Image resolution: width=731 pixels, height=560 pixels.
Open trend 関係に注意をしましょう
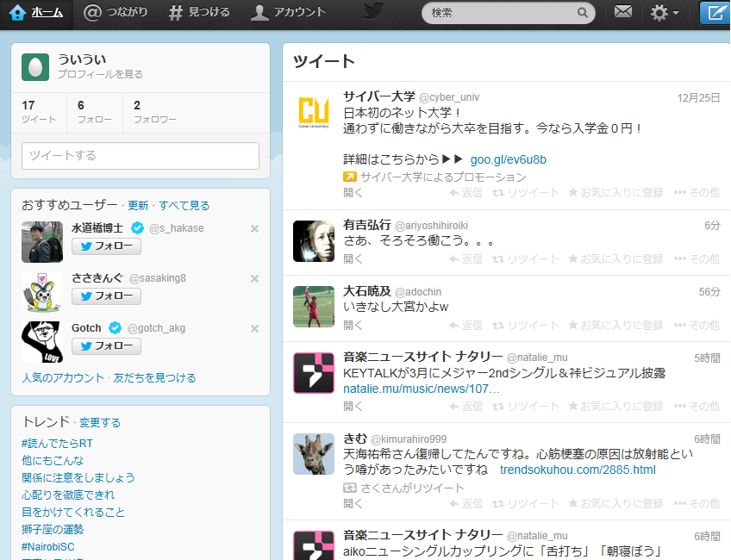coord(78,478)
